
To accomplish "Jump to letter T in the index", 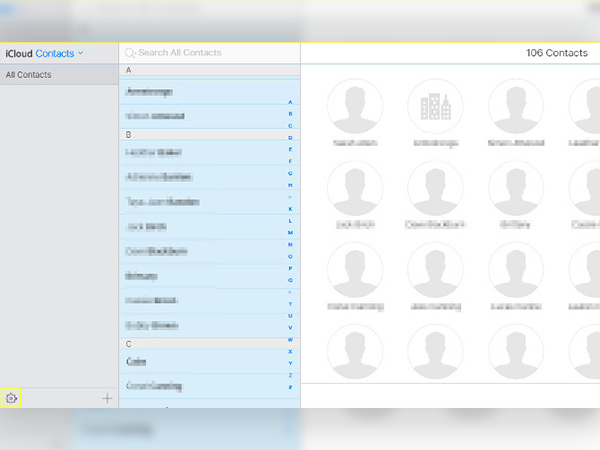I will [x=290, y=304].
